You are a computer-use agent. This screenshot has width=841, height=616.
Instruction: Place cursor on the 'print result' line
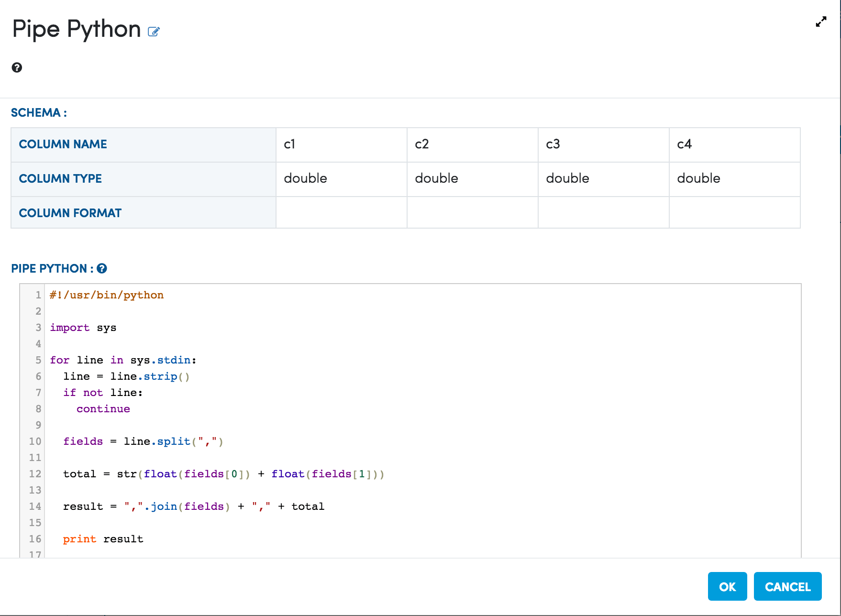coord(103,539)
